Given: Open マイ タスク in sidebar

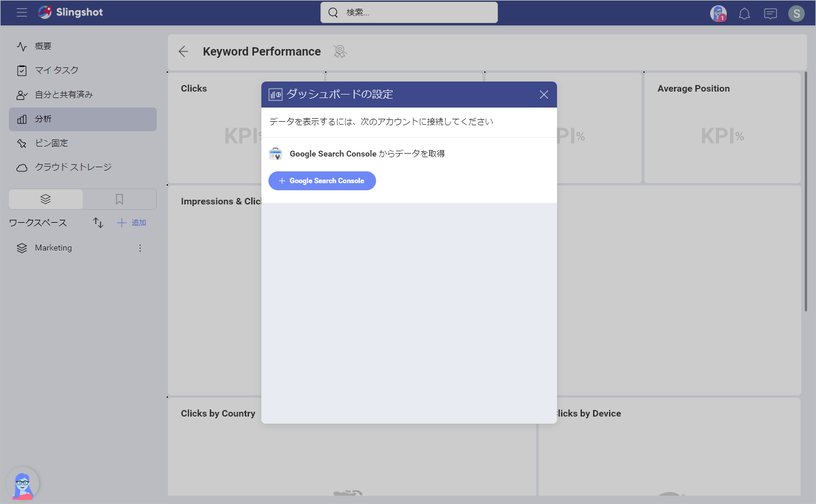Looking at the screenshot, I should point(83,70).
